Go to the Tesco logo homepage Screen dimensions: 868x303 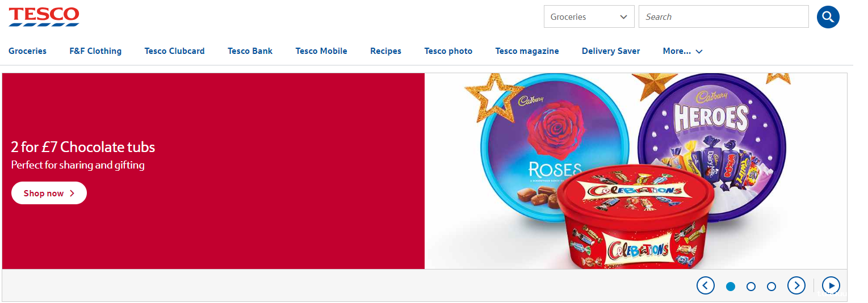click(44, 16)
